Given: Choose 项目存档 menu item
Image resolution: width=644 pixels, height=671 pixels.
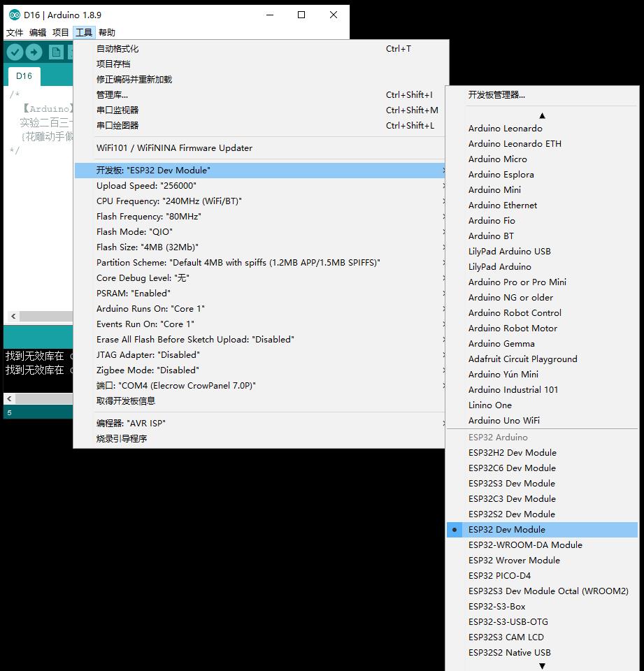Looking at the screenshot, I should tap(262, 64).
